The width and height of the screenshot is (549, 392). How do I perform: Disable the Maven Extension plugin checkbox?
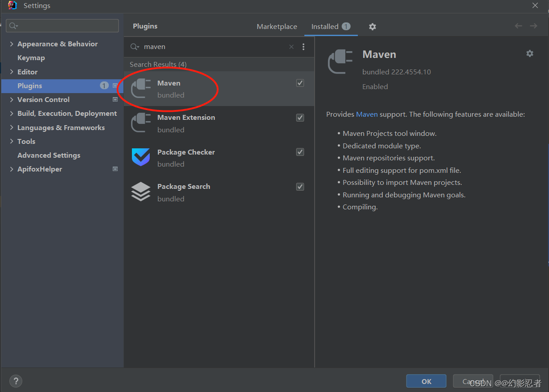click(x=300, y=118)
